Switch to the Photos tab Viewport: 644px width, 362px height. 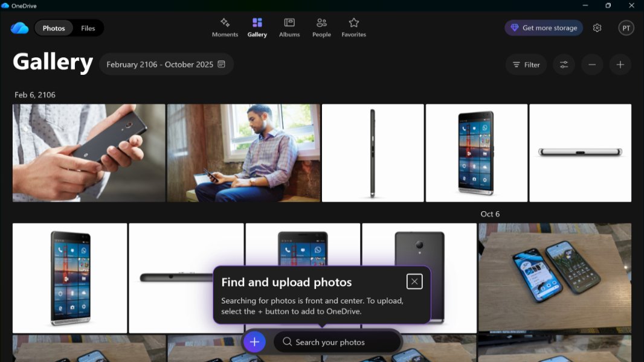pos(53,28)
